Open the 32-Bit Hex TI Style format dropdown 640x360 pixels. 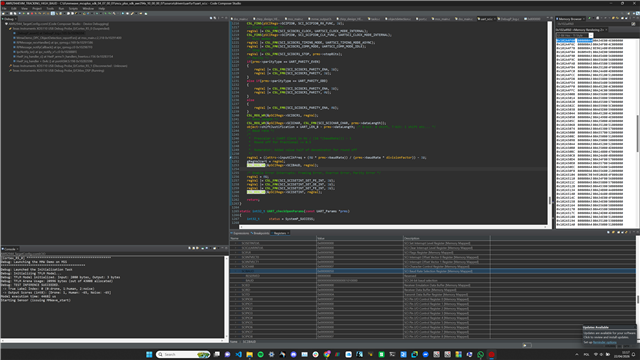click(x=575, y=36)
